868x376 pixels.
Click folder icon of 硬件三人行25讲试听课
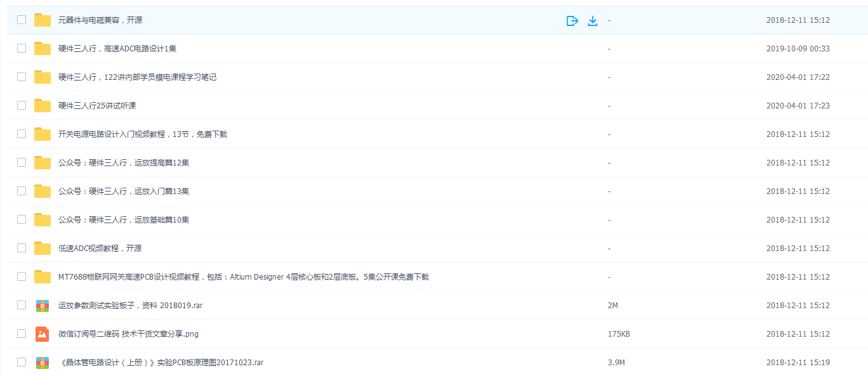point(43,105)
